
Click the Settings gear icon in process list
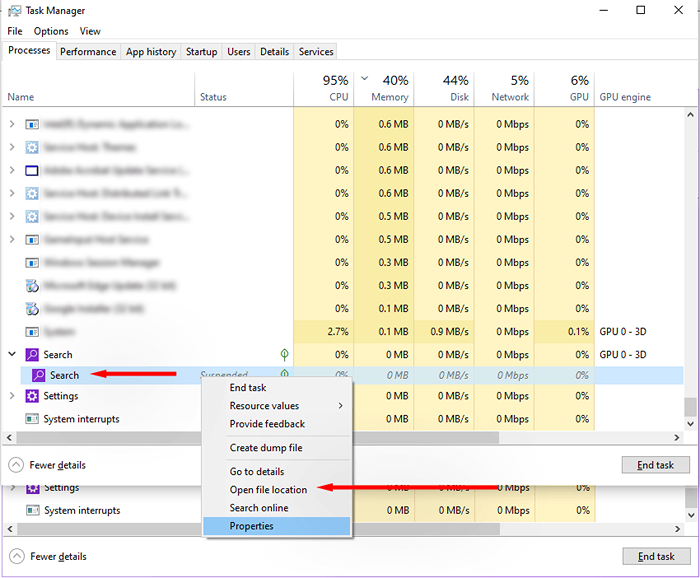[32, 396]
